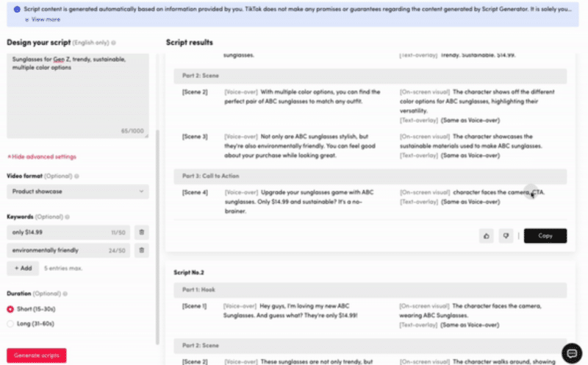This screenshot has height=365, width=588.
Task: Click the info icon next to Design your script
Action: [113, 43]
